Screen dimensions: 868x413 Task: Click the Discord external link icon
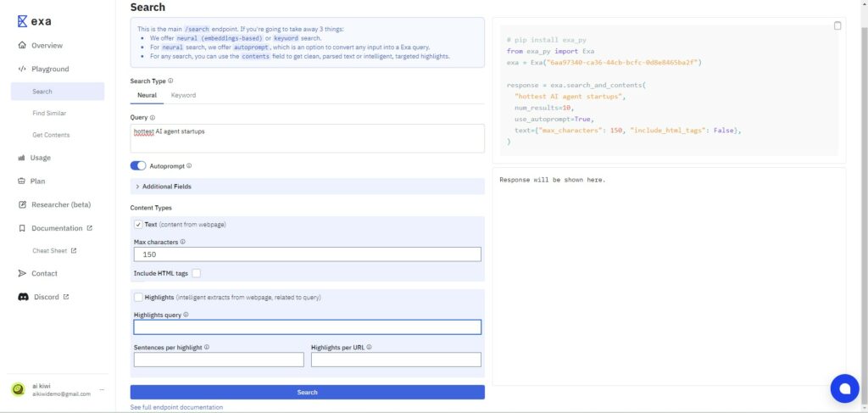[66, 297]
